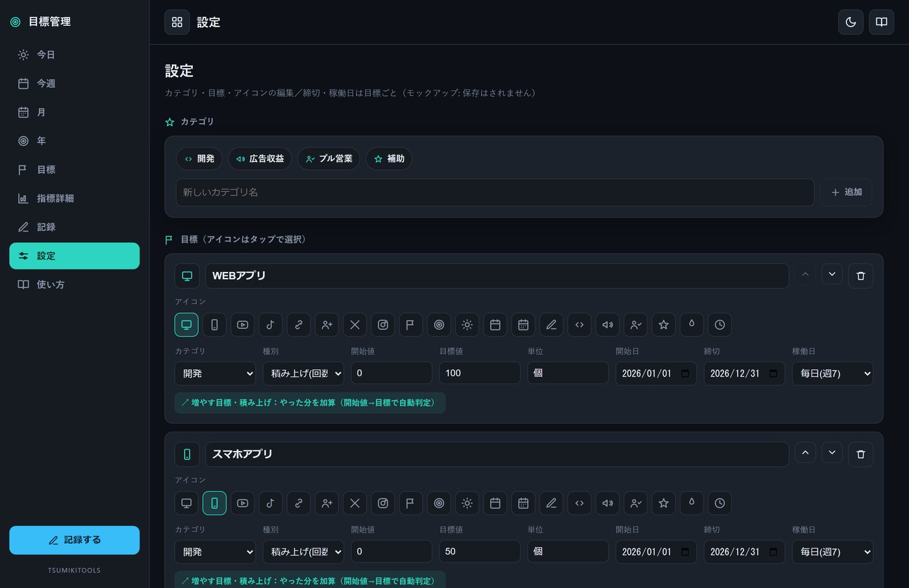This screenshot has height=588, width=909.
Task: Edit 目標値 field showing 50
Action: pyautogui.click(x=480, y=552)
